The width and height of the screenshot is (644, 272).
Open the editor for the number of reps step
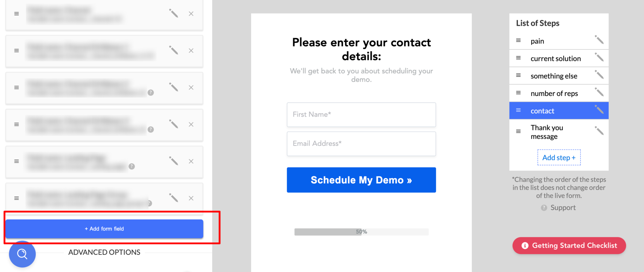(599, 92)
